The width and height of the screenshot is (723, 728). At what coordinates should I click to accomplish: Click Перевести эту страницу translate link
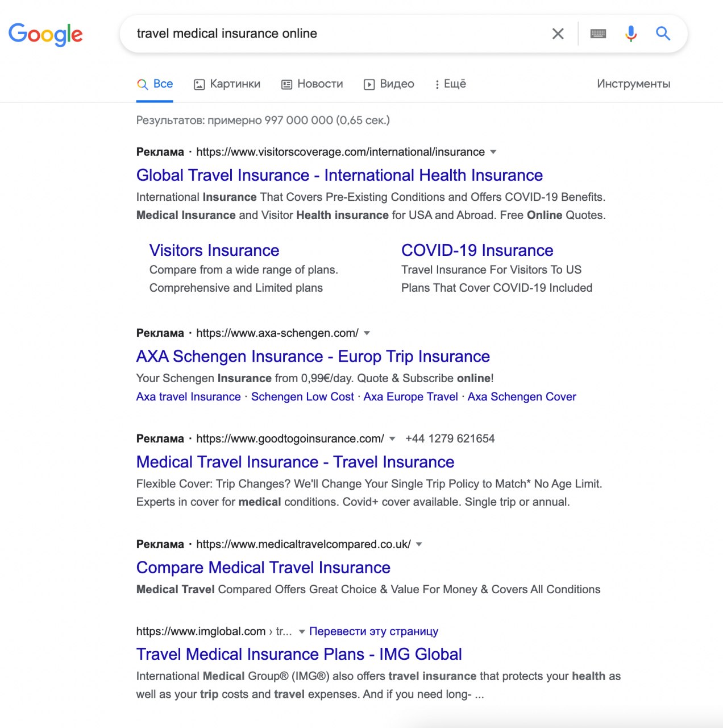point(373,631)
